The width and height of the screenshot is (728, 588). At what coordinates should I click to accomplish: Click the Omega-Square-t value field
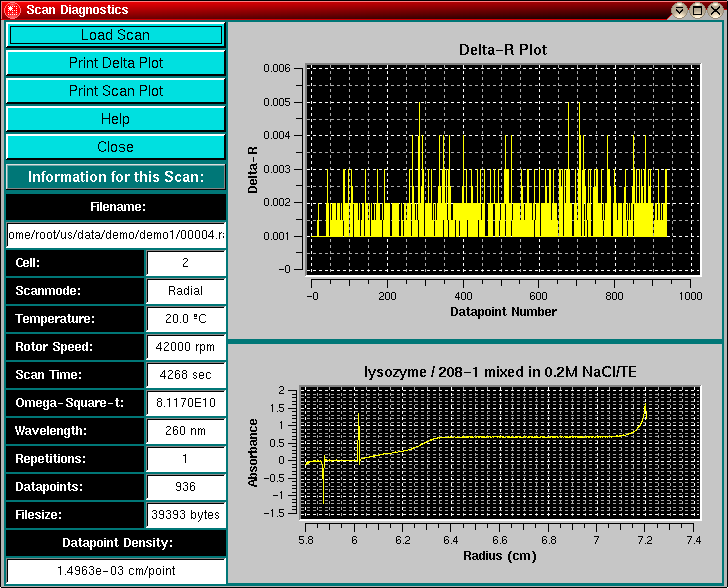click(x=185, y=403)
